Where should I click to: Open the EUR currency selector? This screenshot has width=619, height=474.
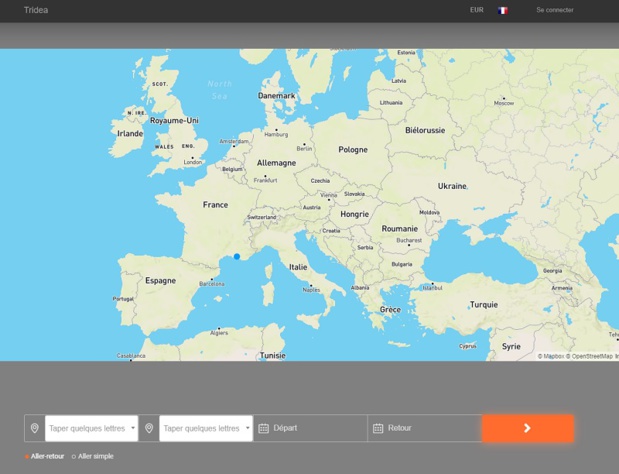click(x=476, y=10)
